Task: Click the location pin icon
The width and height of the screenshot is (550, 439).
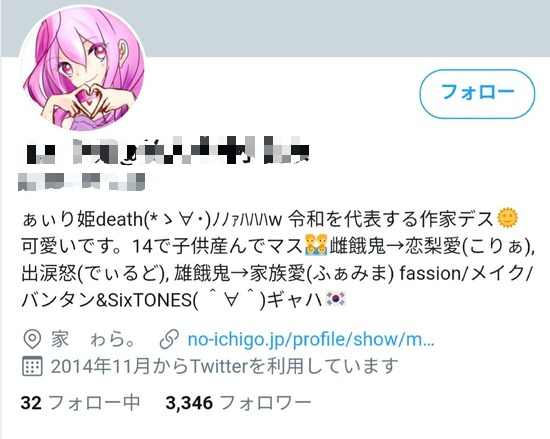Action: click(x=32, y=339)
